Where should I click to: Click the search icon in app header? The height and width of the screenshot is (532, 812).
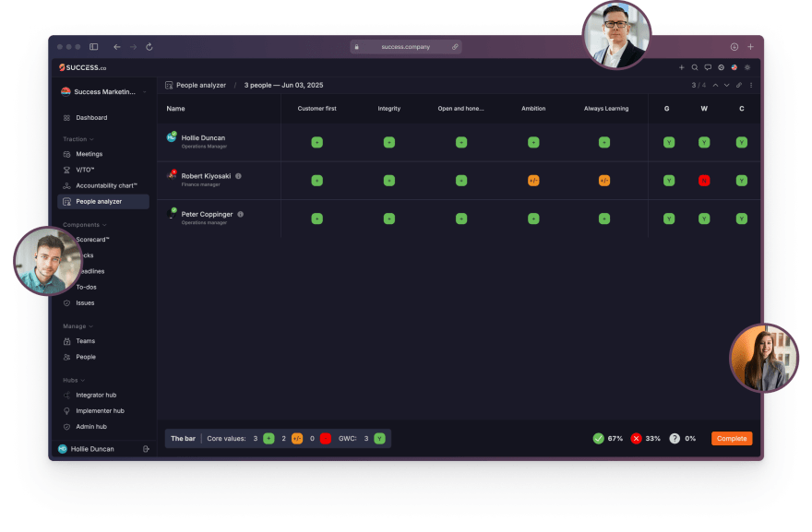[x=695, y=67]
